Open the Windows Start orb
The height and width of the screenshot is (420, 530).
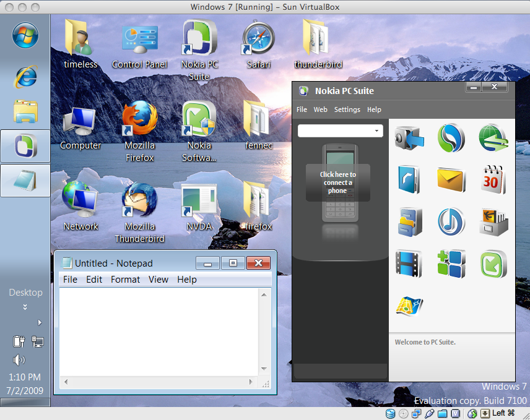(x=25, y=35)
